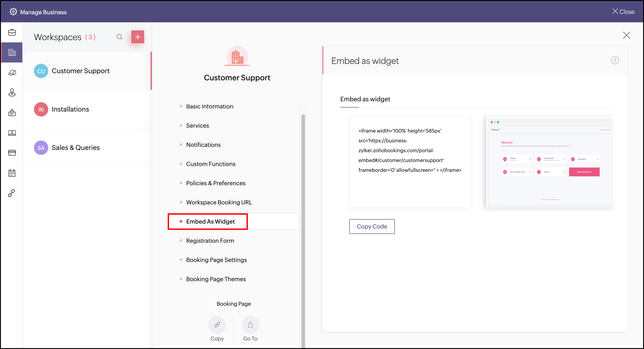
Task: Add a new workspace with the plus button
Action: click(x=138, y=37)
